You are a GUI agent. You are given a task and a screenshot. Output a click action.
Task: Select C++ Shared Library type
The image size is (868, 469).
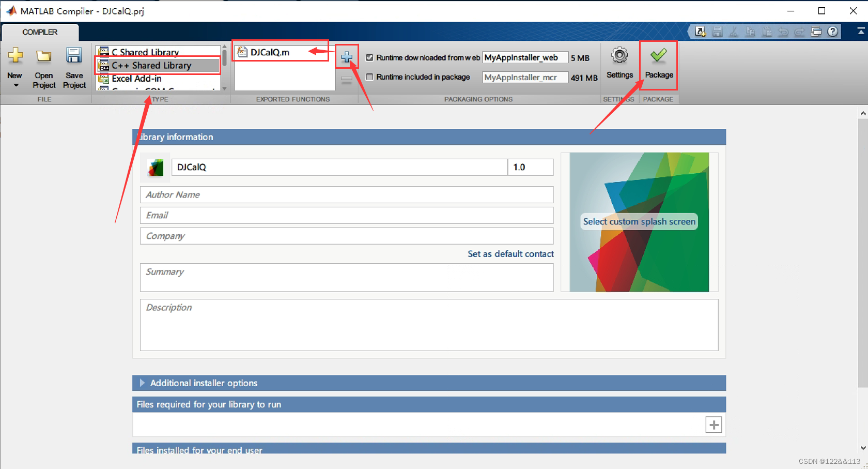(x=159, y=66)
